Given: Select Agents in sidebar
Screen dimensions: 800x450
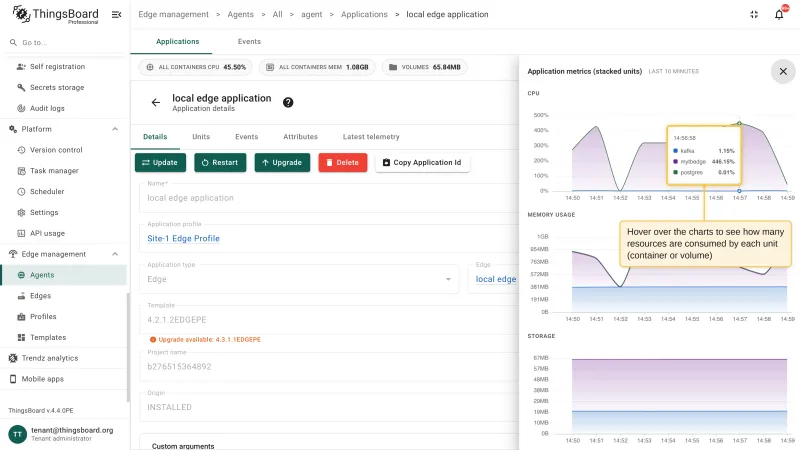Looking at the screenshot, I should tap(64, 275).
